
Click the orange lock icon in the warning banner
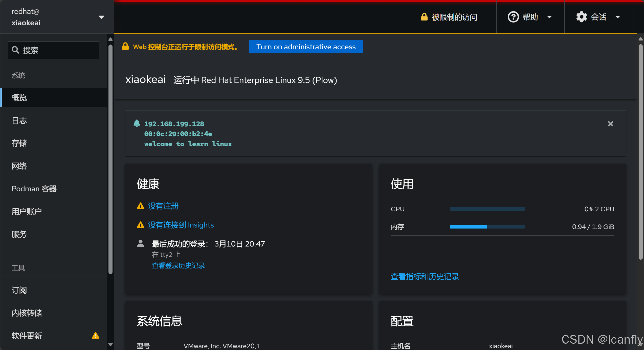(125, 46)
